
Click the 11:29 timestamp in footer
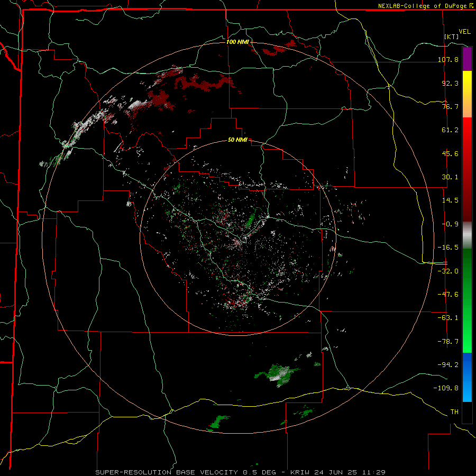tap(373, 472)
